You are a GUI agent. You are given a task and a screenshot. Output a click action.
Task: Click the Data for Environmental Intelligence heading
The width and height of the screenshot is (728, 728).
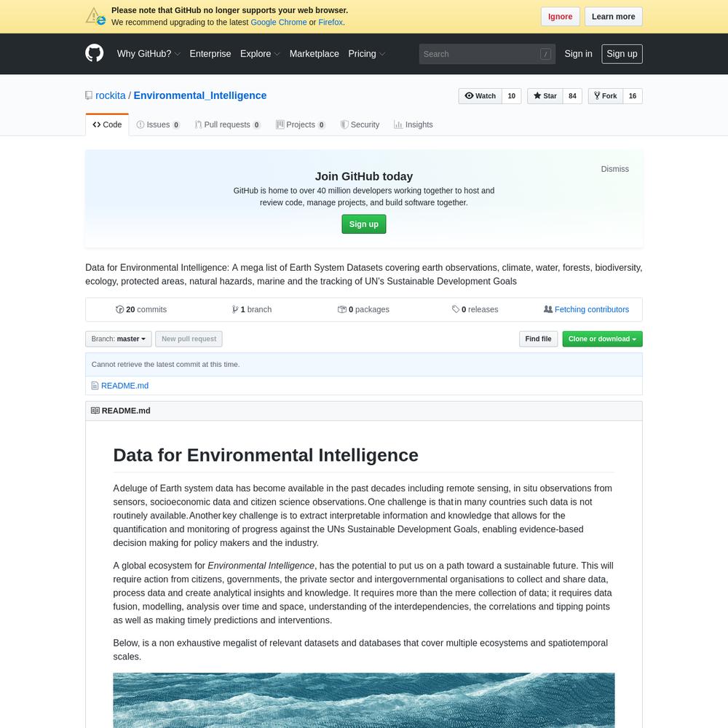click(266, 455)
